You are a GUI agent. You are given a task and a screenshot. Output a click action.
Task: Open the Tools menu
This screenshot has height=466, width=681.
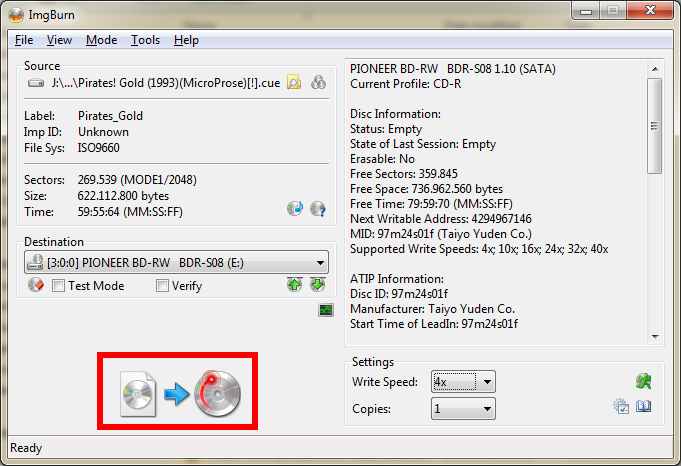click(x=145, y=40)
